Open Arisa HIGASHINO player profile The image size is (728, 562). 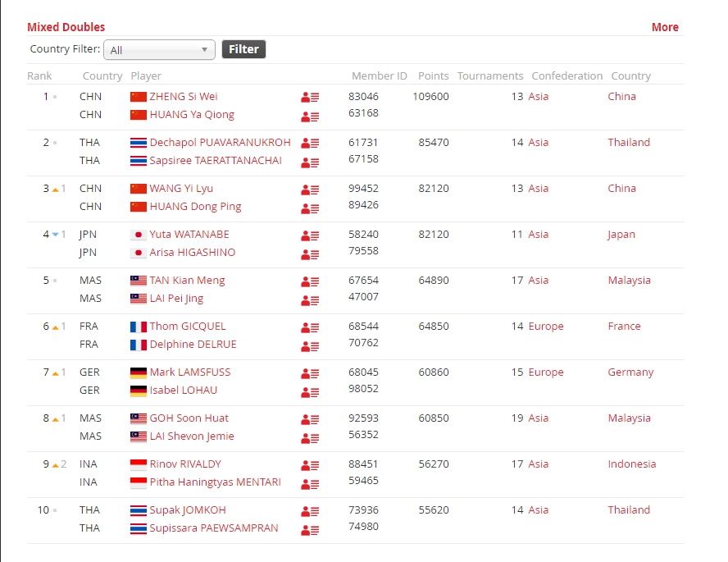(192, 253)
